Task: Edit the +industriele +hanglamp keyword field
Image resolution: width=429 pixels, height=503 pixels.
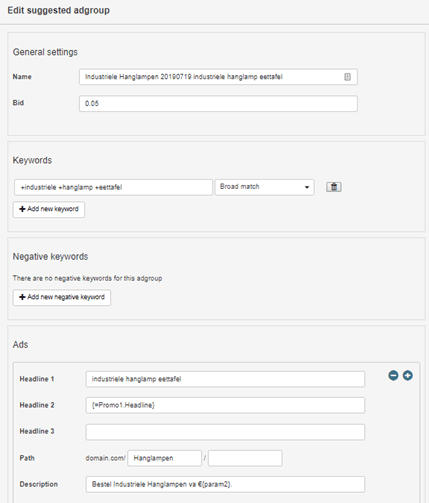Action: click(x=113, y=187)
